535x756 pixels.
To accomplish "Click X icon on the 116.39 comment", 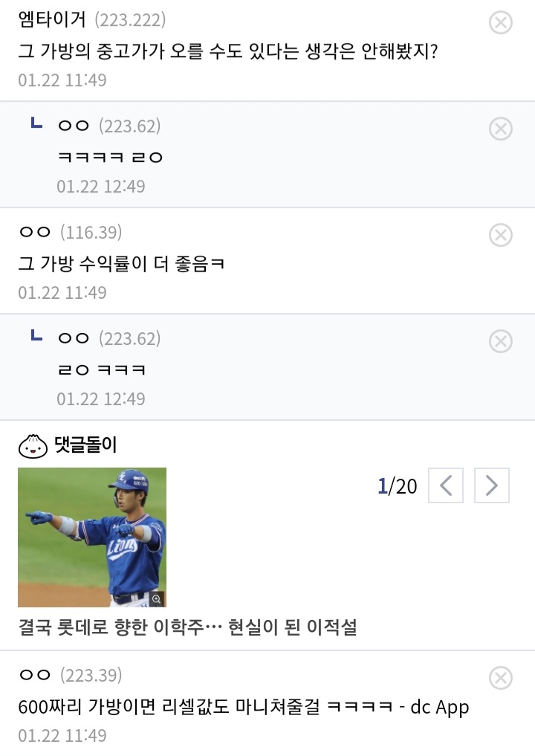I will point(501,236).
